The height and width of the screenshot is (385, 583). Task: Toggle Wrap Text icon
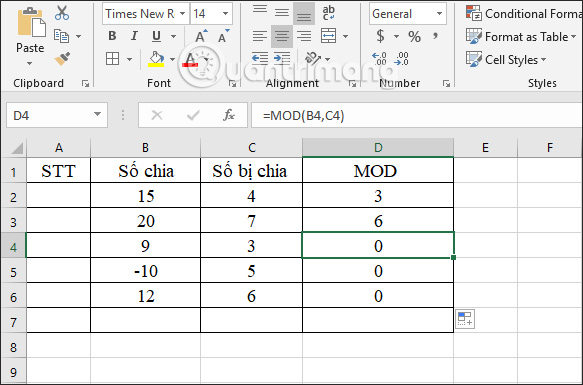tap(328, 12)
